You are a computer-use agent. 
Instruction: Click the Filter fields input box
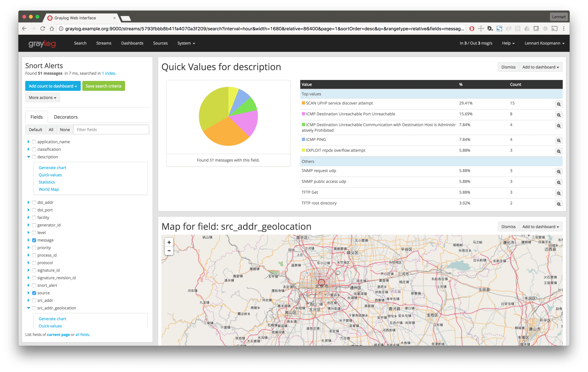[111, 129]
